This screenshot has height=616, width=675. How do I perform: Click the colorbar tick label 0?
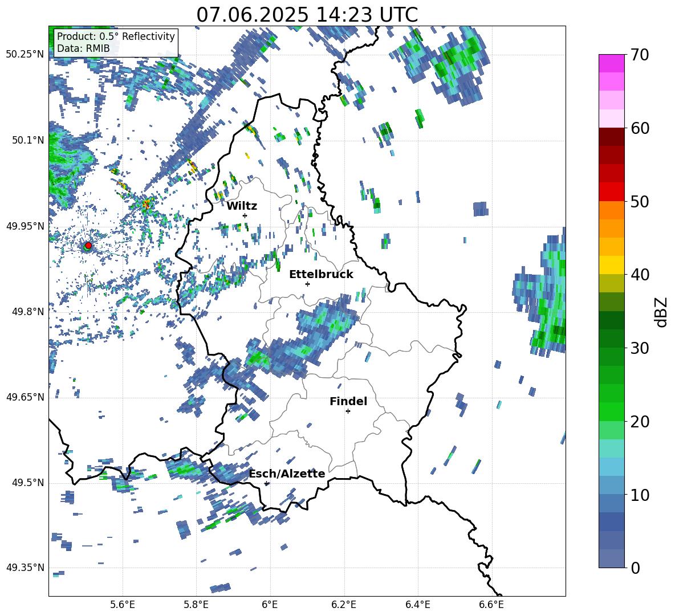636,568
